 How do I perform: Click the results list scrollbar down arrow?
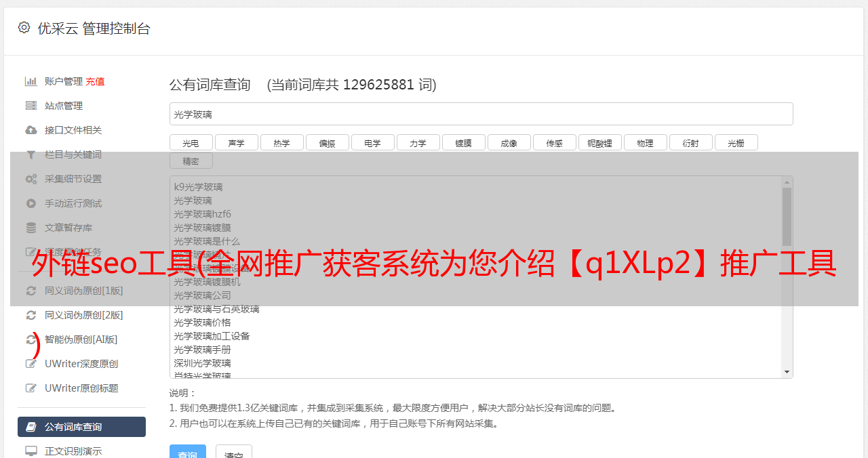pyautogui.click(x=787, y=372)
